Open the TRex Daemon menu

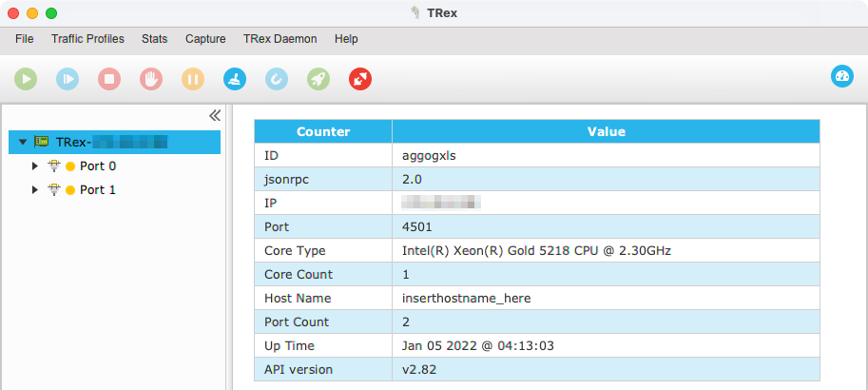pyautogui.click(x=280, y=39)
